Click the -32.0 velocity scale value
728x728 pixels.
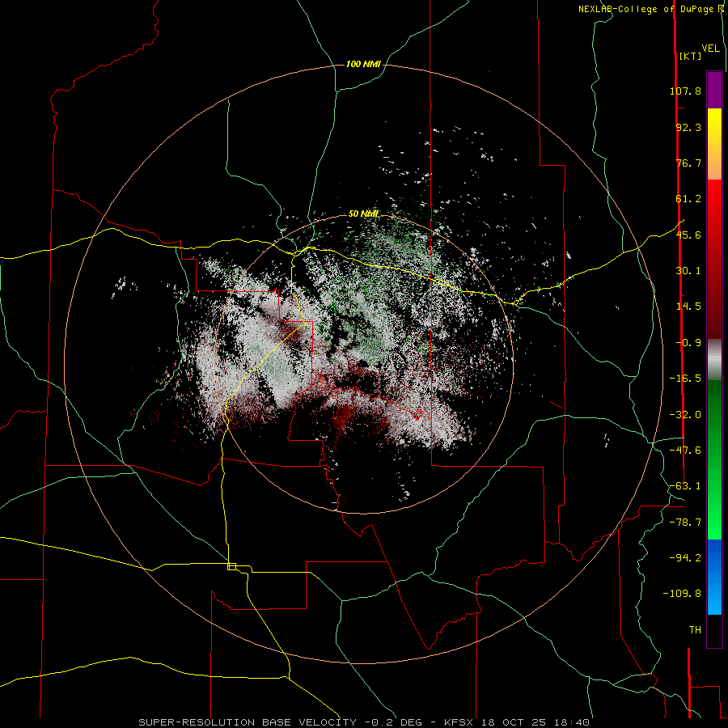point(685,415)
